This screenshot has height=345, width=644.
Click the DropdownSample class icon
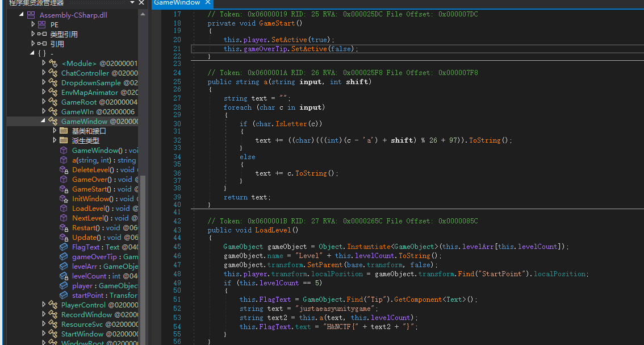[x=53, y=82]
